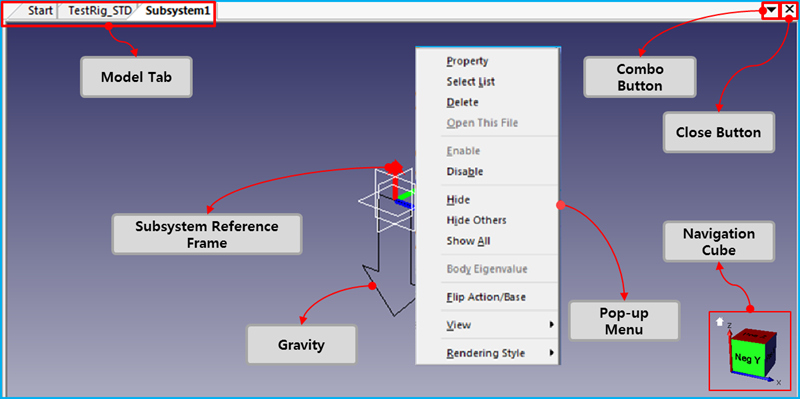Expand the View submenu
Image resolution: width=800 pixels, height=399 pixels.
pyautogui.click(x=487, y=325)
